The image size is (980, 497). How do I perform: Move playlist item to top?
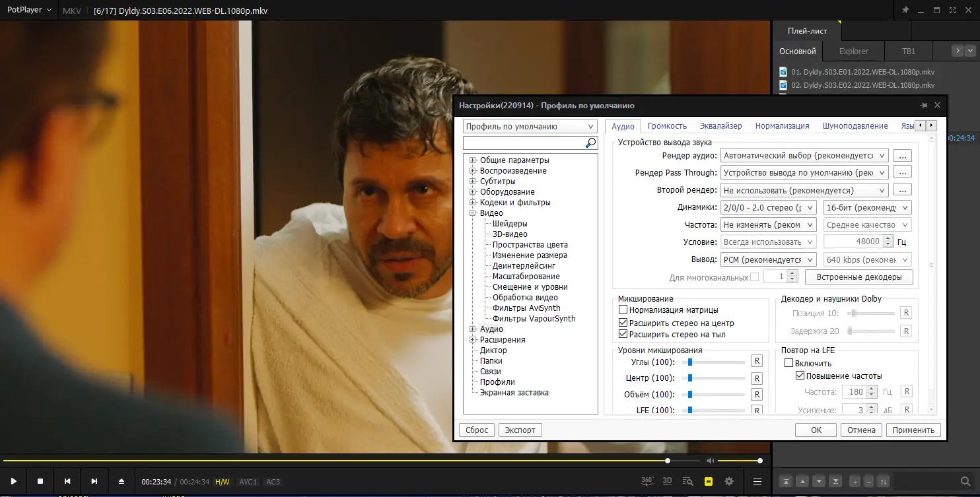pyautogui.click(x=785, y=481)
